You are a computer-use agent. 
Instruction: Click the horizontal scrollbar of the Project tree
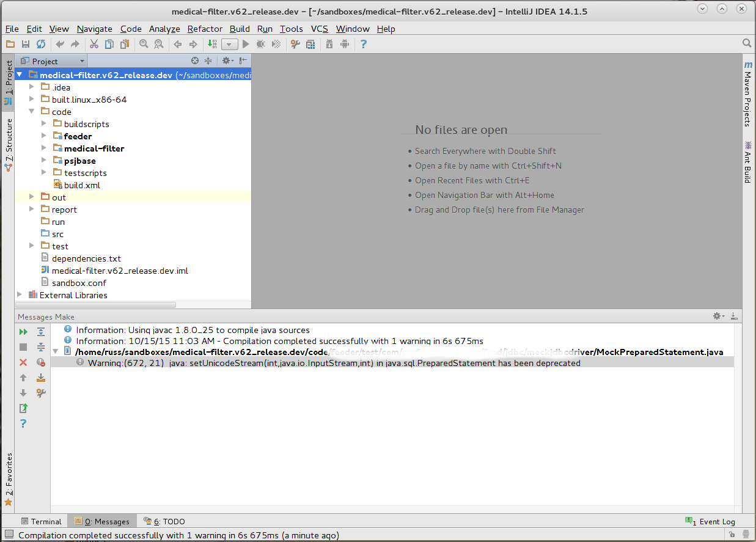[95, 304]
